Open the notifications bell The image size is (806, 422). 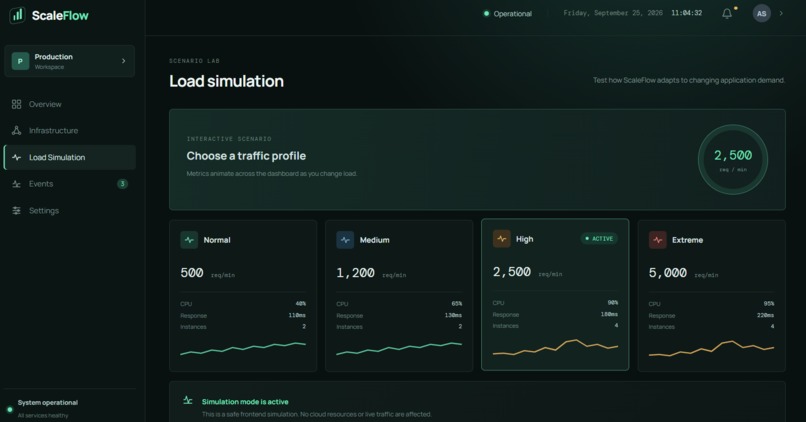pos(727,13)
